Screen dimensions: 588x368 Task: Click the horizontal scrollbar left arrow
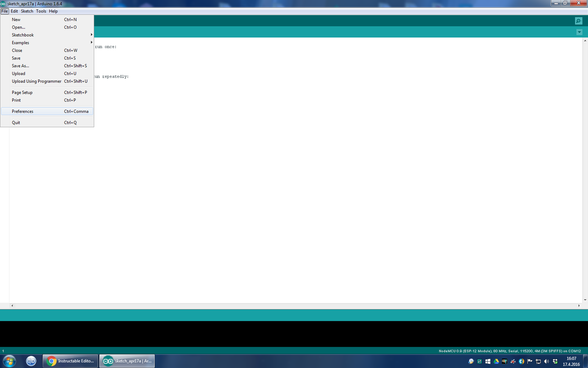click(12, 305)
